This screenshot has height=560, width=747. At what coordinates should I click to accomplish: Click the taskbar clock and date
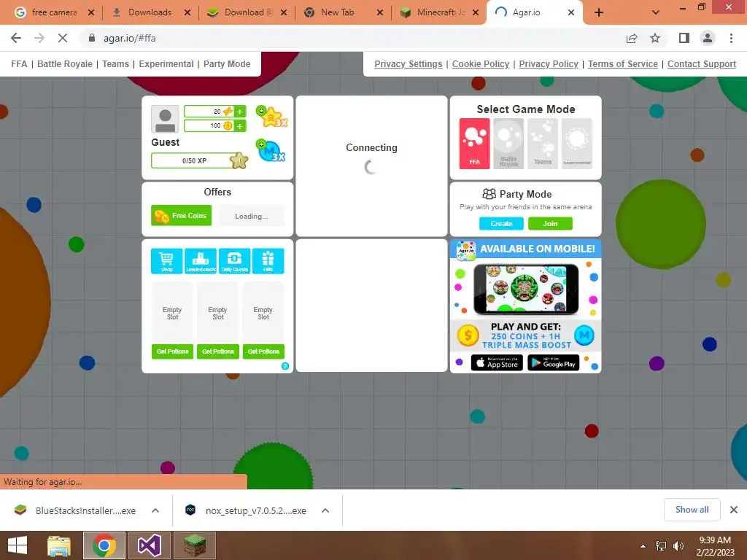(x=715, y=546)
